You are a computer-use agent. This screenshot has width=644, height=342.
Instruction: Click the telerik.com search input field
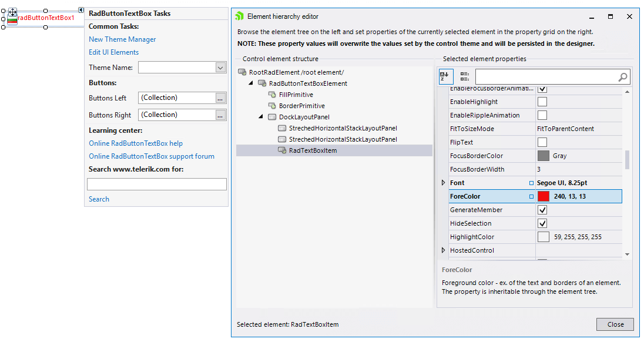[157, 185]
